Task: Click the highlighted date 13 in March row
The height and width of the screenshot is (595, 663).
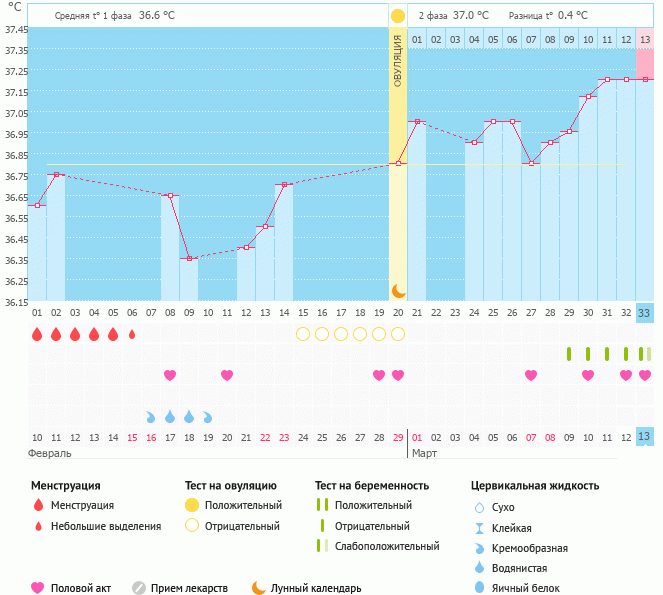Action: tap(644, 436)
